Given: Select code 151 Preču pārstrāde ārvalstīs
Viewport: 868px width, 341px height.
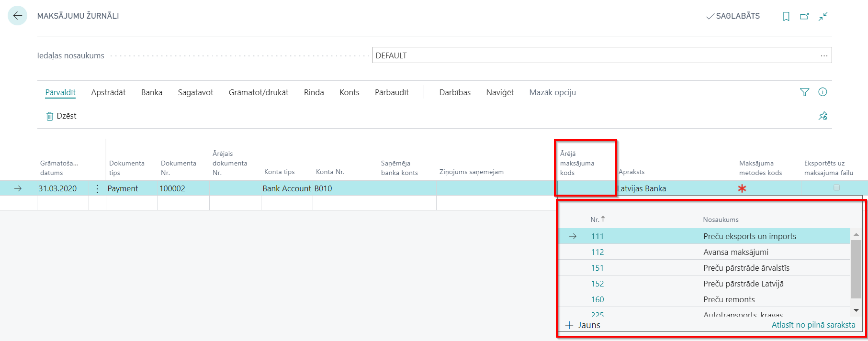Looking at the screenshot, I should coord(704,268).
